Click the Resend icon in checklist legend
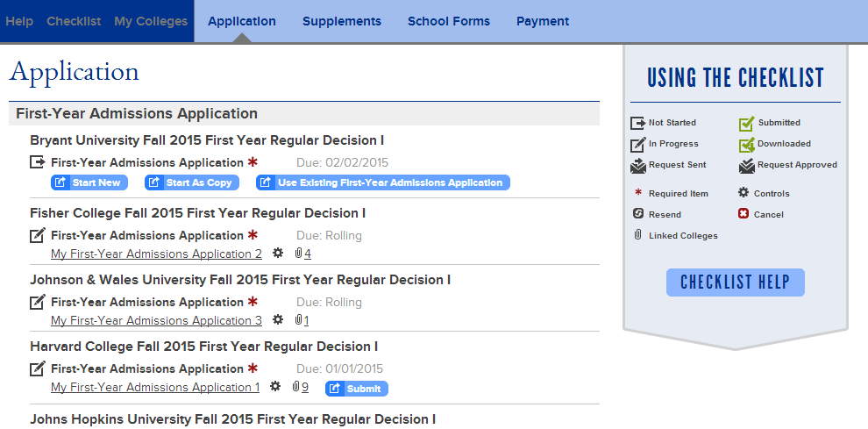This screenshot has width=868, height=429. [638, 214]
